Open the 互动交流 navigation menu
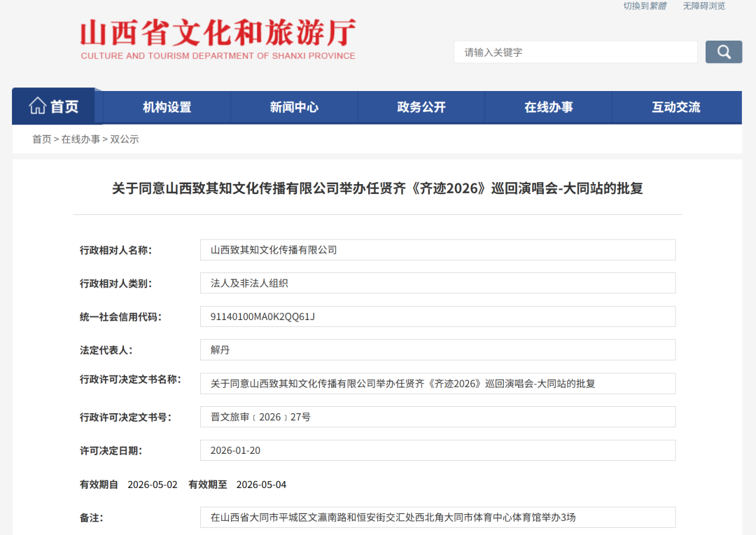Image resolution: width=756 pixels, height=535 pixels. coord(675,106)
